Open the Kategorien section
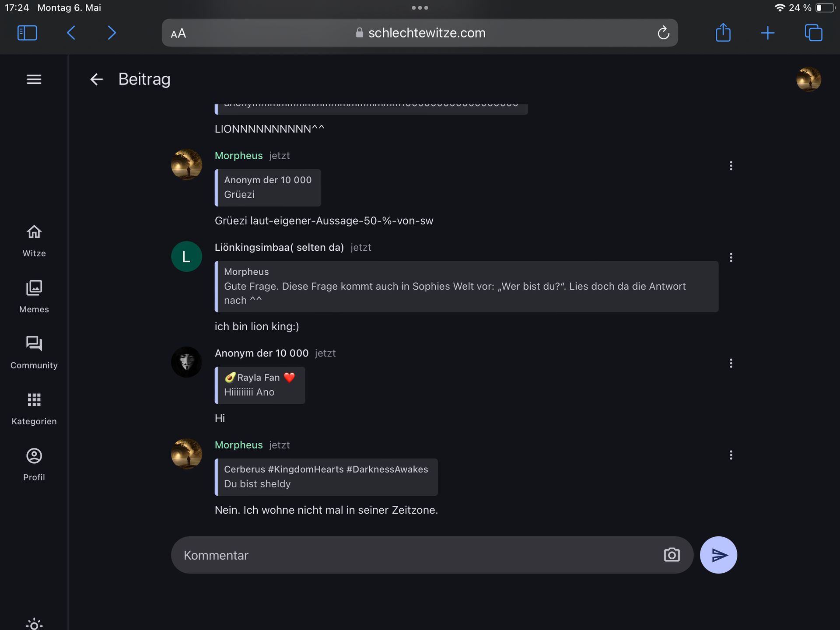Screen dimensions: 840x630 coord(34,409)
